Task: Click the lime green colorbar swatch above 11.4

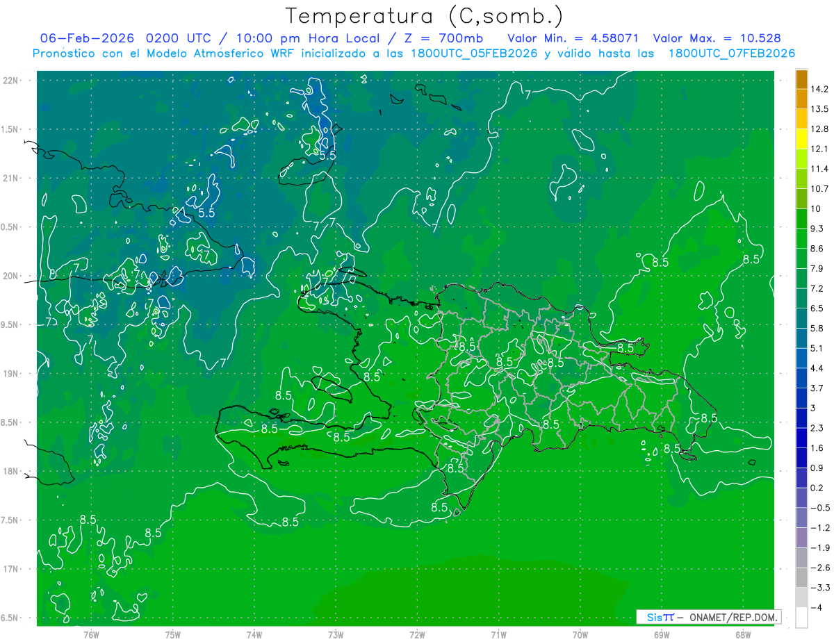Action: [801, 159]
